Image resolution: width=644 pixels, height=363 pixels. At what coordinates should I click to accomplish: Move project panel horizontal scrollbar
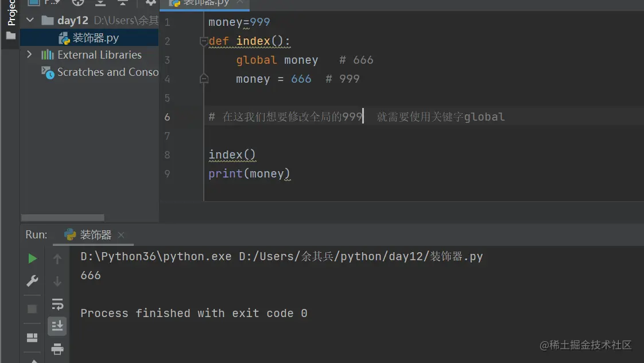coord(63,218)
